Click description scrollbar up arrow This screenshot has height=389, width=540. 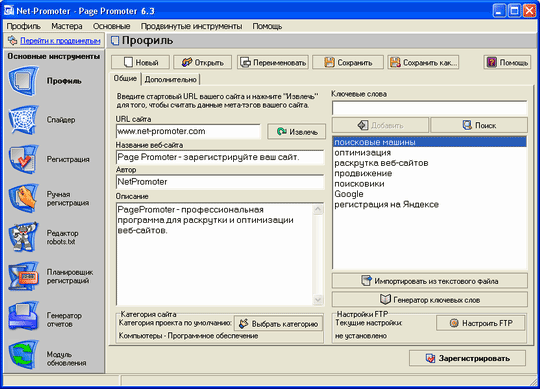(x=318, y=209)
